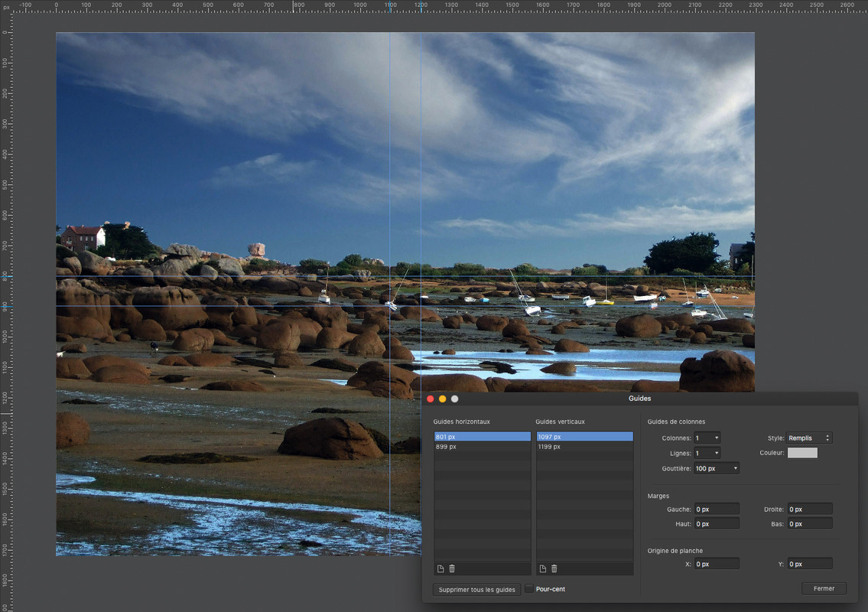Viewport: 868px width, 612px height.
Task: Click the Gauche margin input field
Action: tap(717, 509)
